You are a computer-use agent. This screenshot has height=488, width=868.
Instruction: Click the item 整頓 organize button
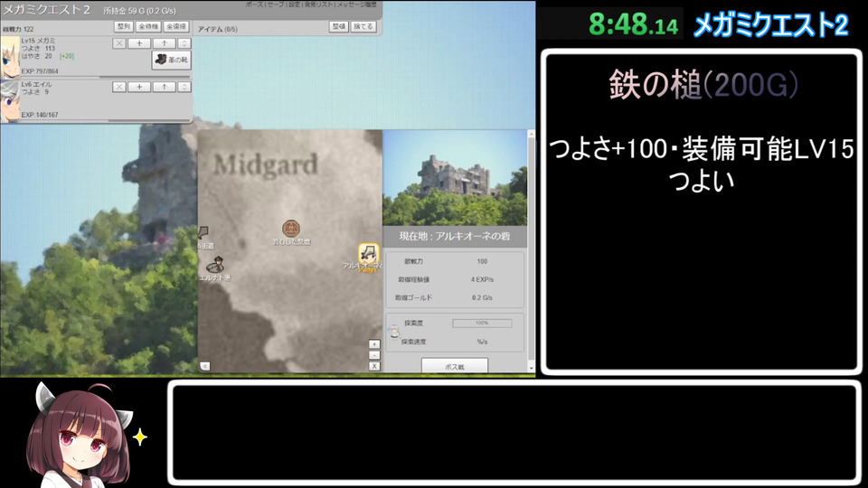(339, 26)
